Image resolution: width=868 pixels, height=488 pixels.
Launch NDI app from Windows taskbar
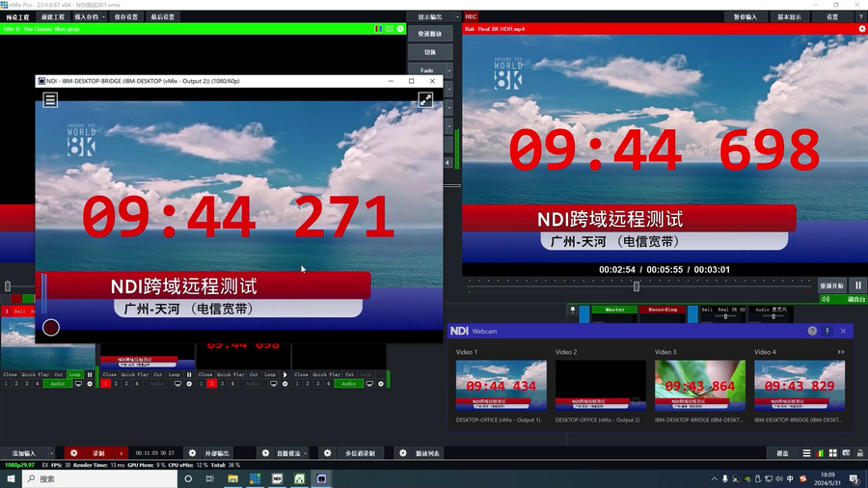(x=277, y=478)
